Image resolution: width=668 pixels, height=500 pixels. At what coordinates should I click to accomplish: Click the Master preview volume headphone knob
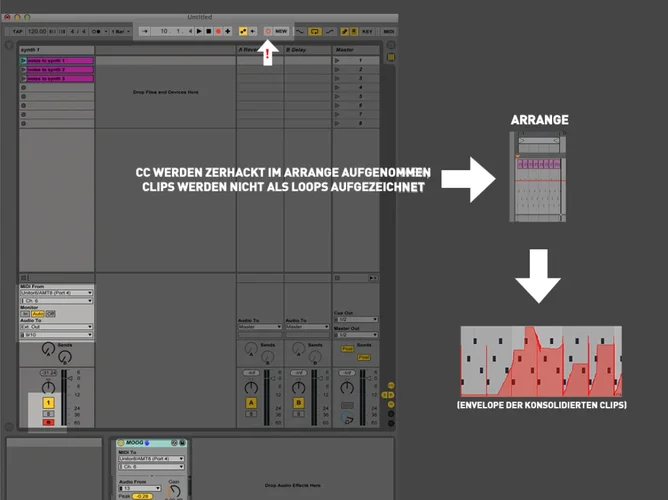click(x=347, y=419)
